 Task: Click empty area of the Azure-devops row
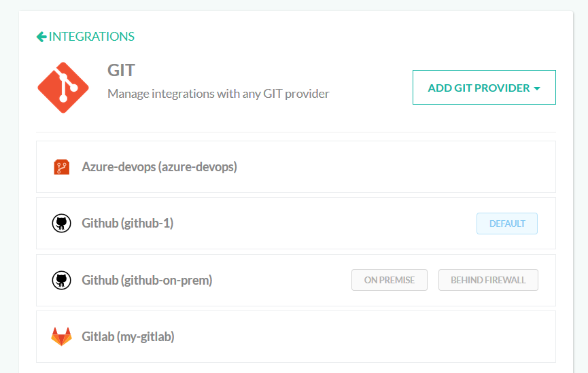(x=394, y=167)
